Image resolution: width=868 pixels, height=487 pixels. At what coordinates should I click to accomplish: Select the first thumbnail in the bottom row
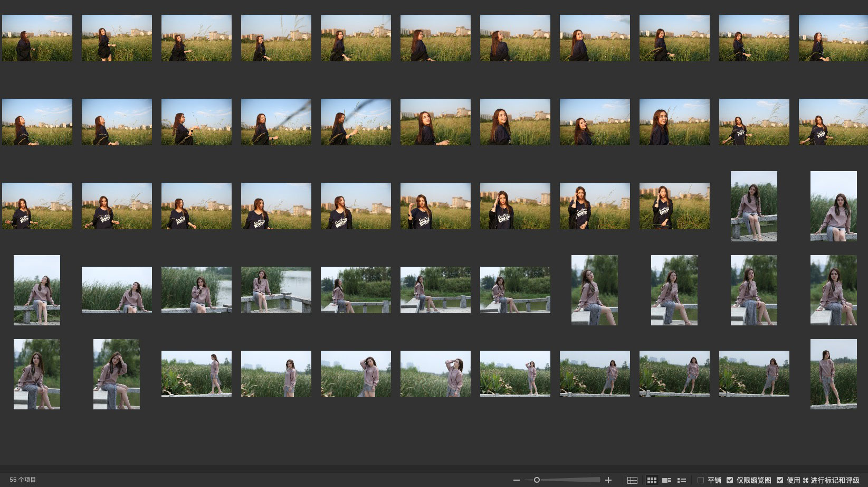click(37, 374)
